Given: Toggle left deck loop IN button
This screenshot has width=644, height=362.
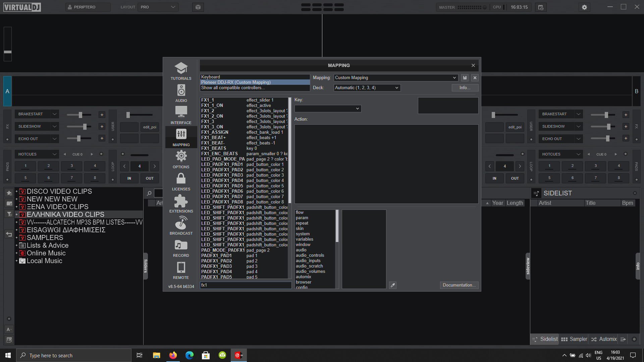Looking at the screenshot, I should pos(129,178).
